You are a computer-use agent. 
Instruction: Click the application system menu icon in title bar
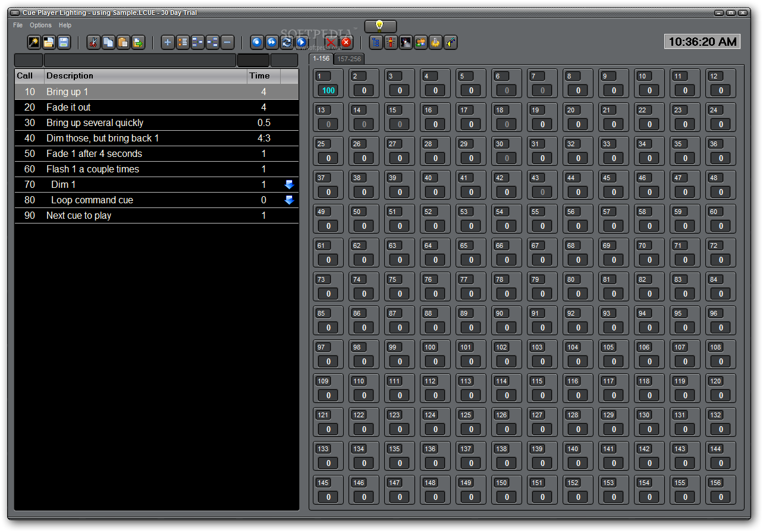[15, 12]
